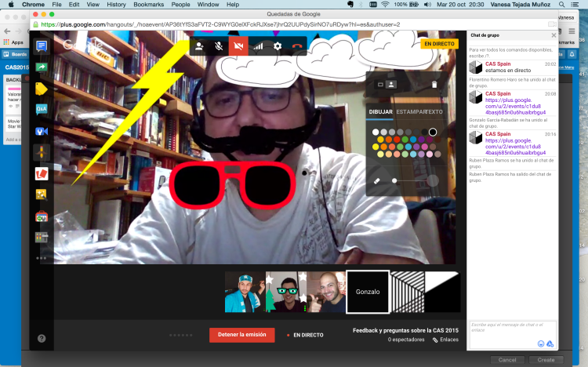Open the Hangout Toolbox camera icon
The height and width of the screenshot is (367, 588).
[x=42, y=131]
